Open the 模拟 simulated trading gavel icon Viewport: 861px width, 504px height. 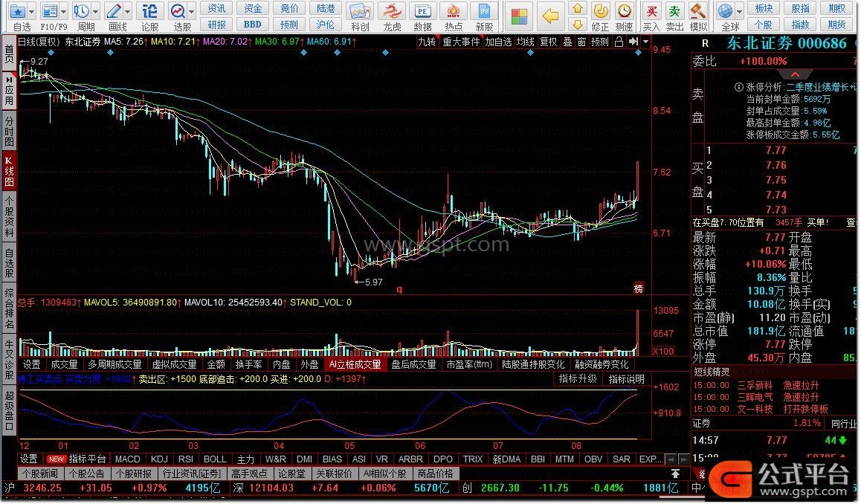[x=698, y=11]
